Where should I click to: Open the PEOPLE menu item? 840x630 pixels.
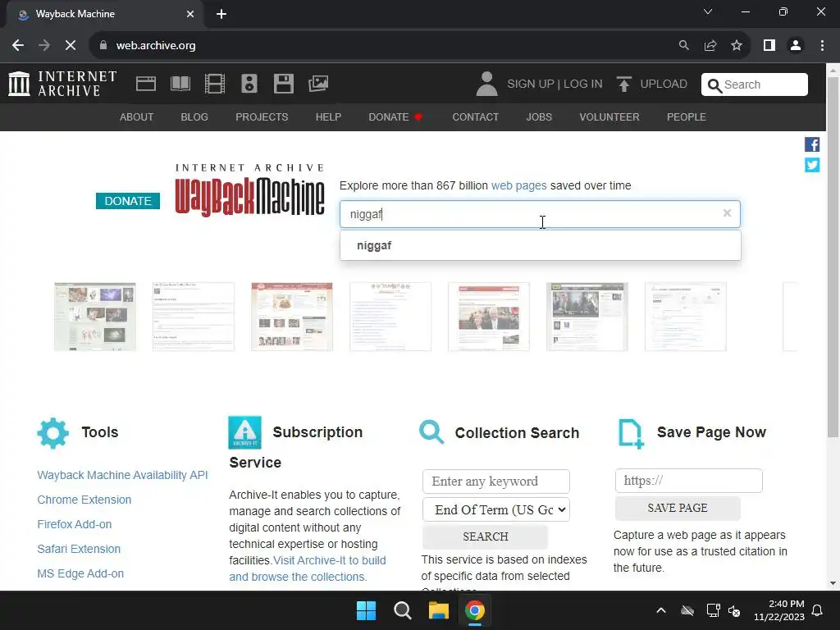[x=687, y=116]
